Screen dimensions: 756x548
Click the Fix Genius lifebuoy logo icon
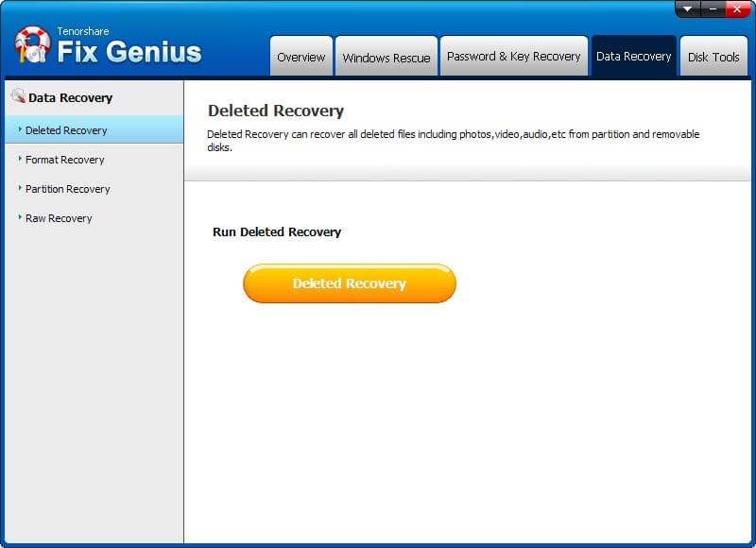click(32, 44)
